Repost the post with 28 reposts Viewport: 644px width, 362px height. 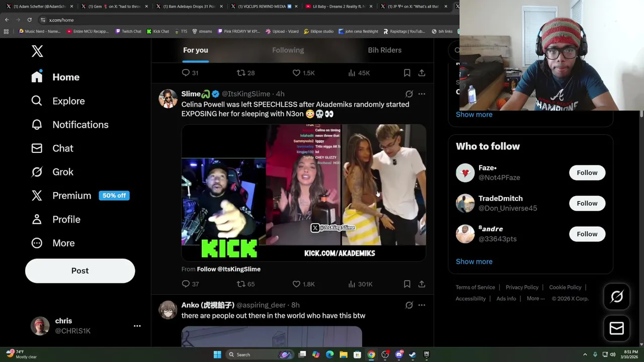pyautogui.click(x=246, y=73)
